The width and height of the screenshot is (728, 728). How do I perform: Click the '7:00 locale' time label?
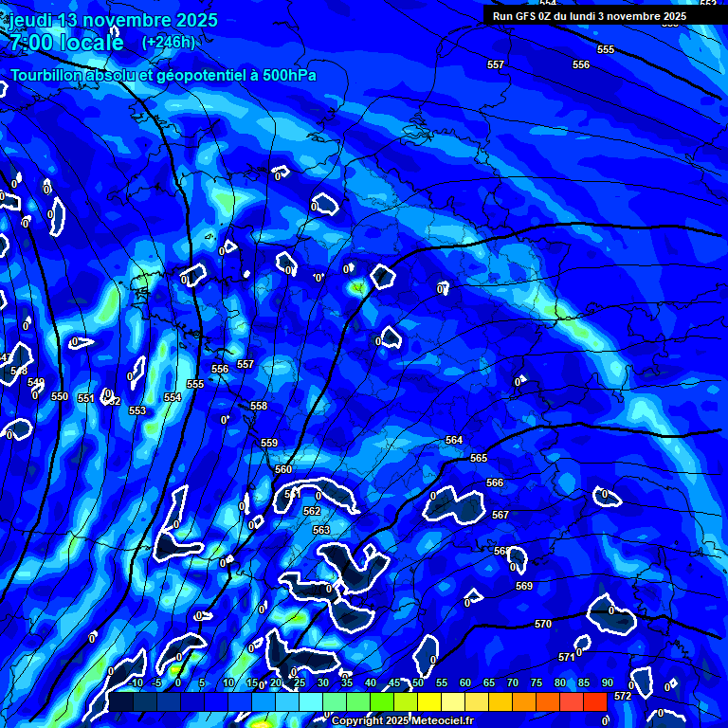(x=66, y=43)
